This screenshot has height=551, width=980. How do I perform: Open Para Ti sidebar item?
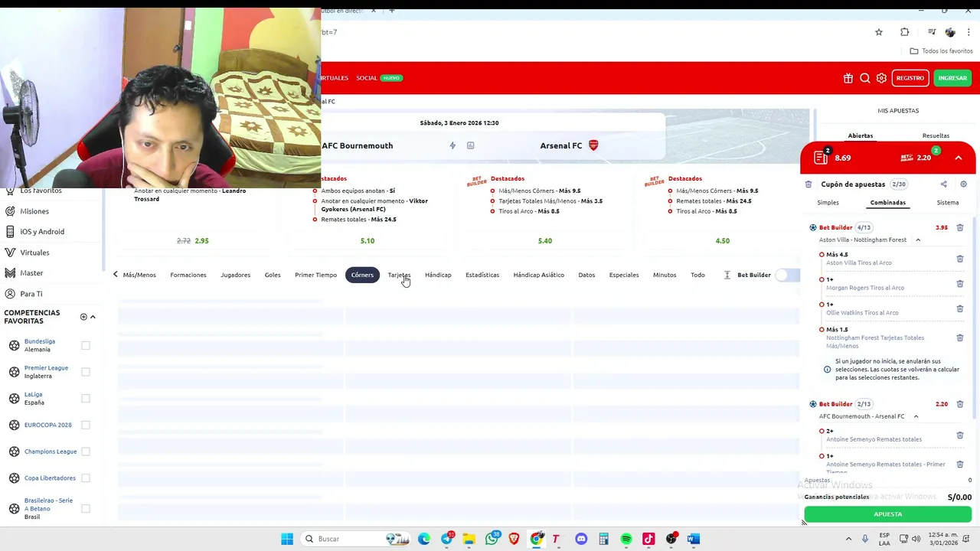[31, 294]
